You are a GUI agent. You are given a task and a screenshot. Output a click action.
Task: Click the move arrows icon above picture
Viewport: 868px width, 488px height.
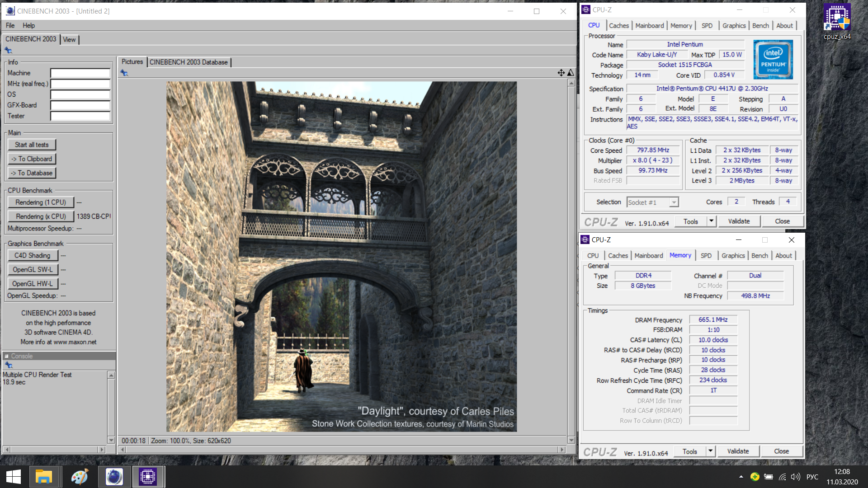coord(561,73)
